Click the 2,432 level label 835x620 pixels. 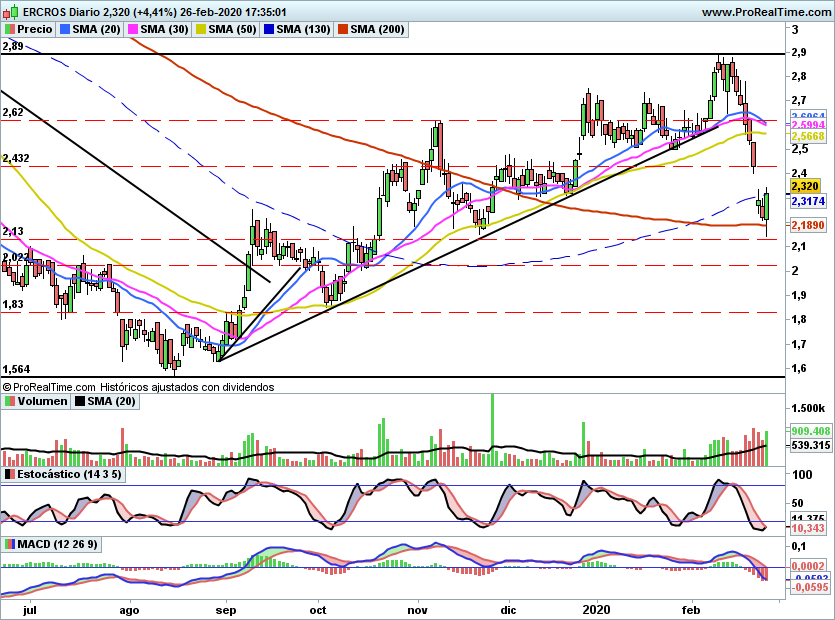16,158
